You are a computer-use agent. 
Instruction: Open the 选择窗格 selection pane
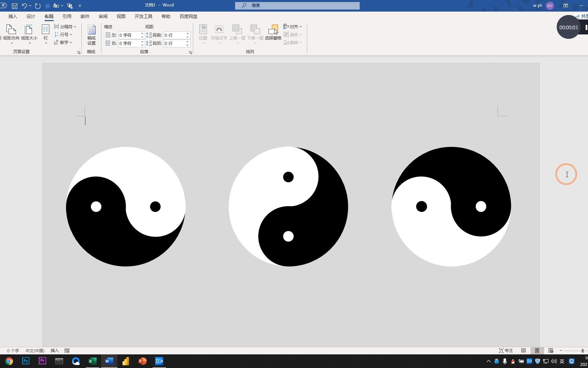tap(273, 32)
